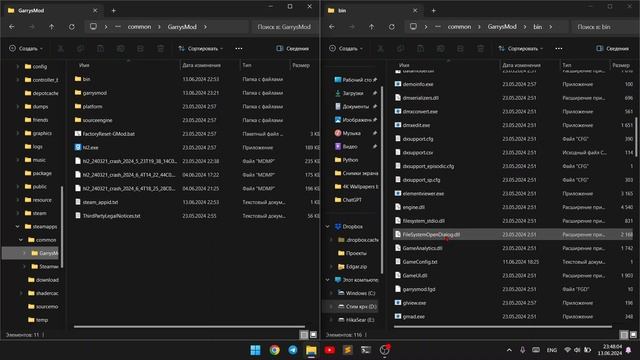
Task: Open Sublime Text from taskbar
Action: click(348, 350)
